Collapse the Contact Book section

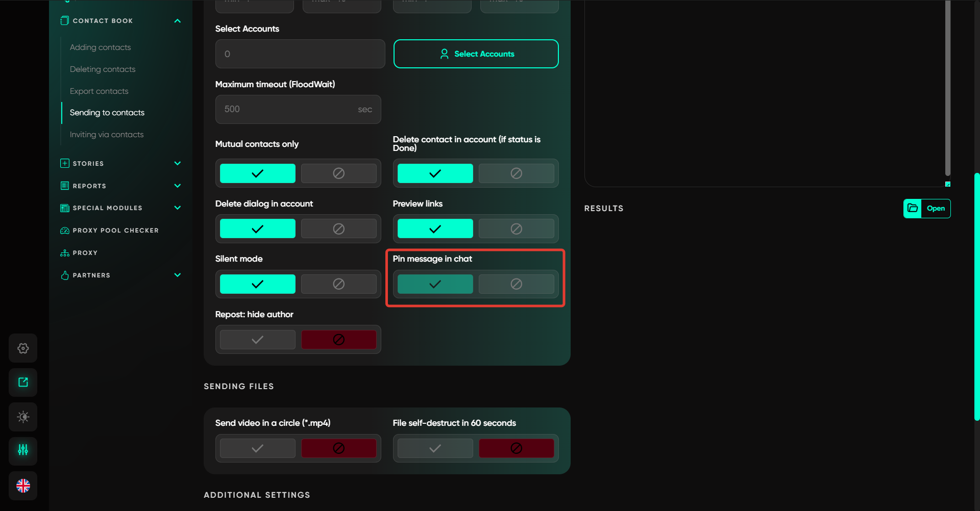(177, 21)
